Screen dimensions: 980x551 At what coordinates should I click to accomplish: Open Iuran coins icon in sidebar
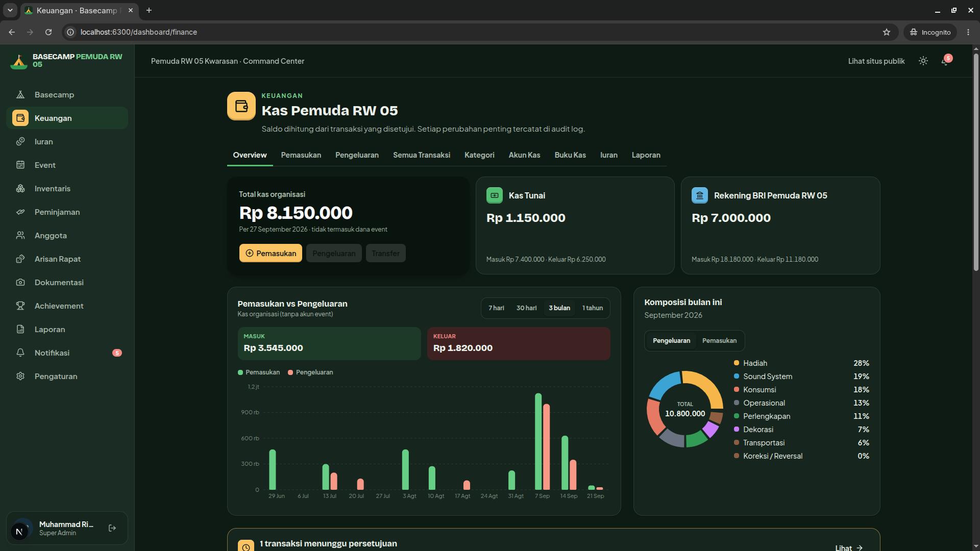pyautogui.click(x=20, y=142)
